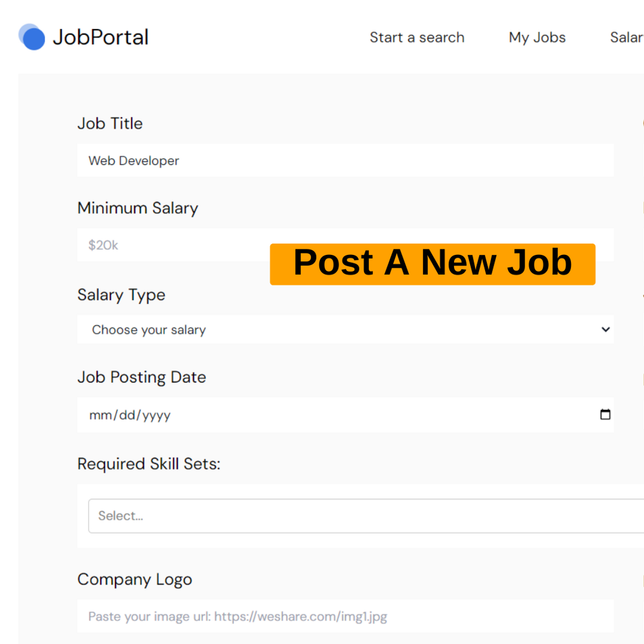The image size is (644, 644).
Task: Click the Required Skill Sets label
Action: [149, 464]
